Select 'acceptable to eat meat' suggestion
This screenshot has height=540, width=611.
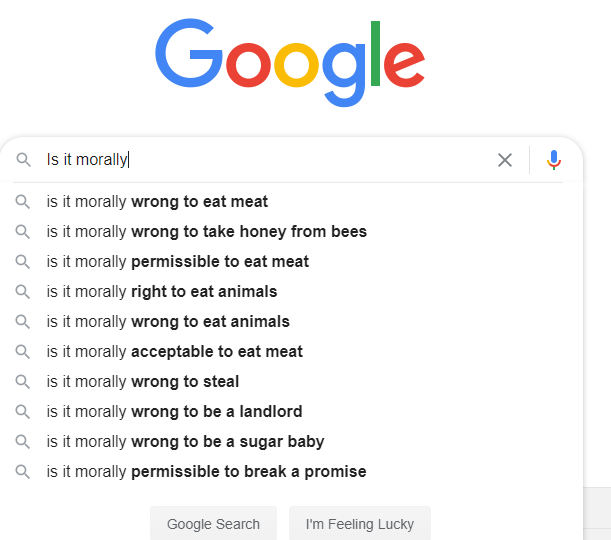pyautogui.click(x=174, y=352)
